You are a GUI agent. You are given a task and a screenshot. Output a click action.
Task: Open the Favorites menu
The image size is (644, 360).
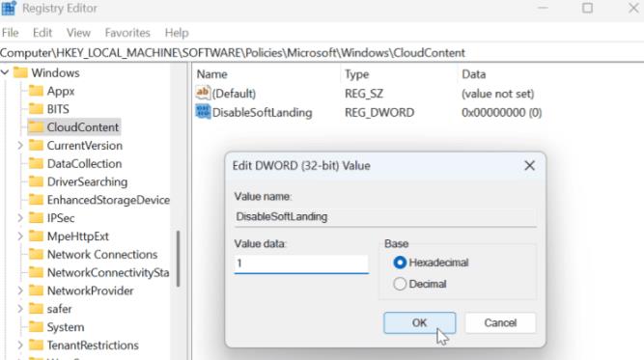[127, 33]
